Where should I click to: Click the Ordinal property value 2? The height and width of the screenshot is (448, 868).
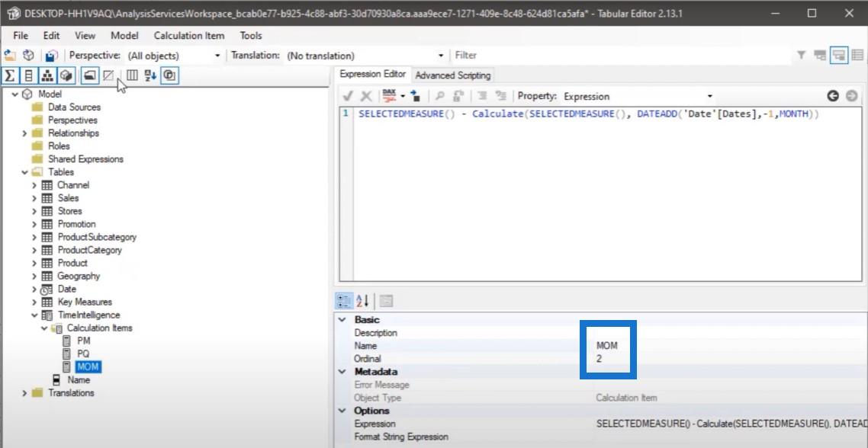(x=599, y=359)
